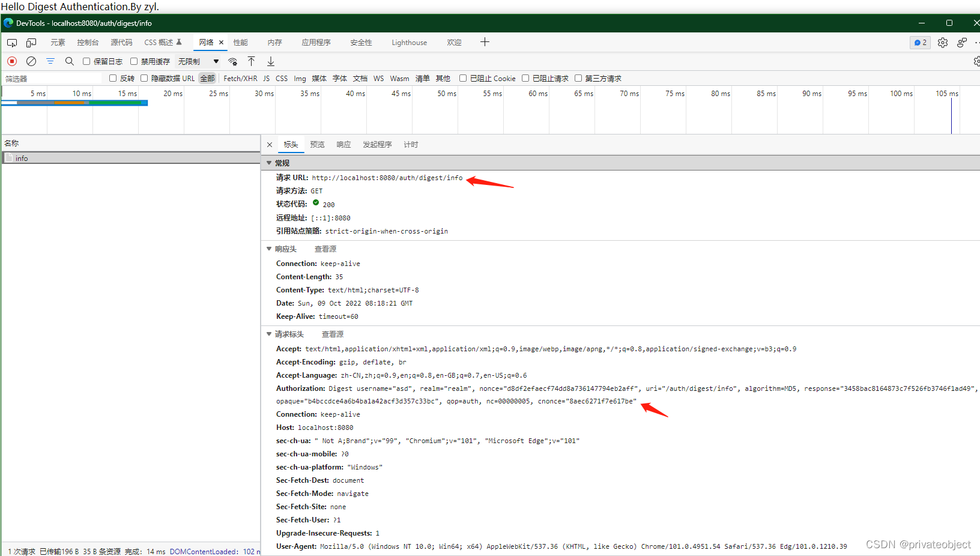Click the 名称 column header
This screenshot has height=556, width=980.
[x=130, y=143]
